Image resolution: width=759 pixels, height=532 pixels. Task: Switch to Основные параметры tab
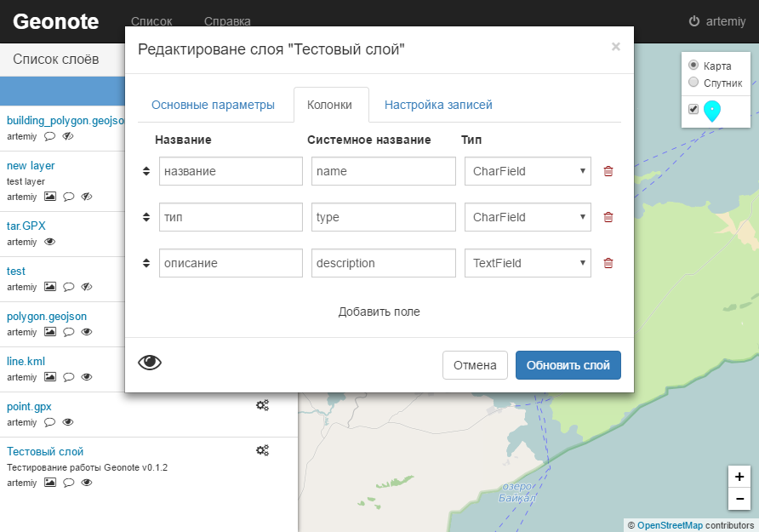tap(213, 105)
